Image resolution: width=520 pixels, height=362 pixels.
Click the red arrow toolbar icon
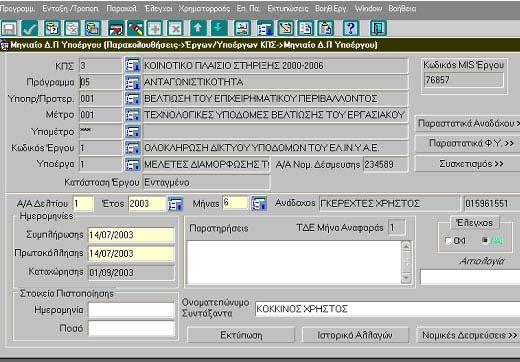point(116,28)
